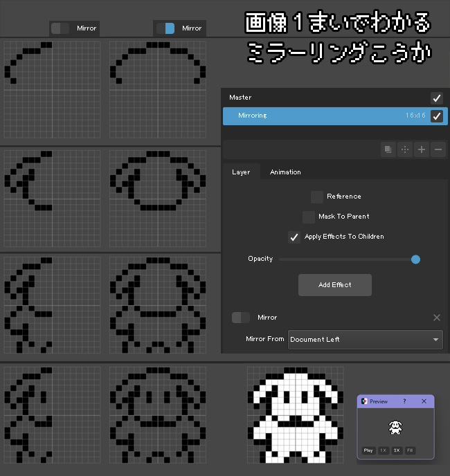Click the group layers dotted icon

(405, 149)
